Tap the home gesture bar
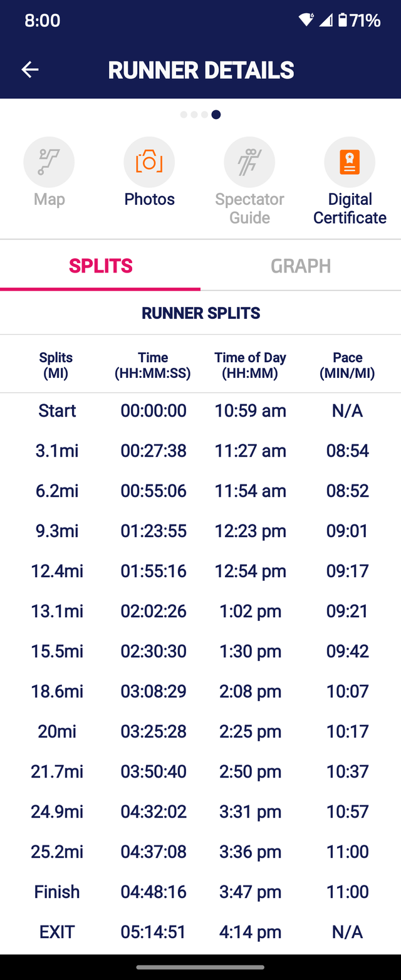The height and width of the screenshot is (980, 401). 200,967
